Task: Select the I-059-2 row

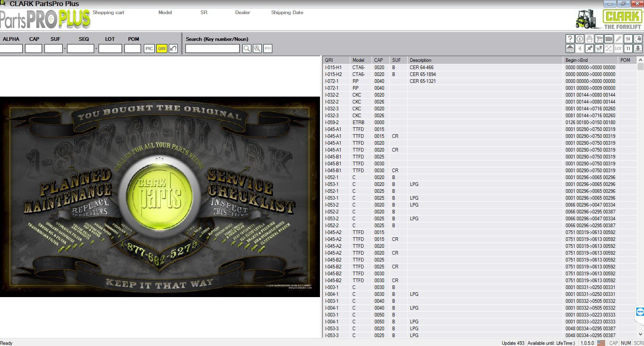Action: pyautogui.click(x=480, y=122)
